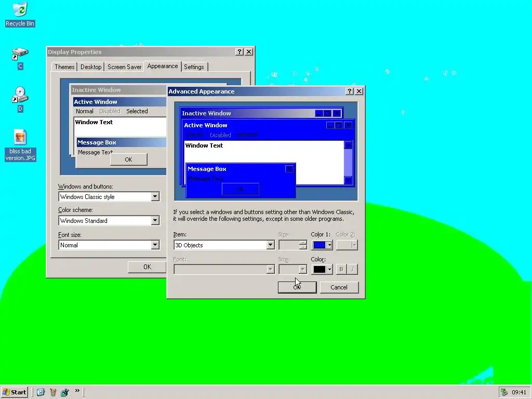The height and width of the screenshot is (399, 532).
Task: Click the taskbar clock showing 09:41
Action: pyautogui.click(x=519, y=392)
